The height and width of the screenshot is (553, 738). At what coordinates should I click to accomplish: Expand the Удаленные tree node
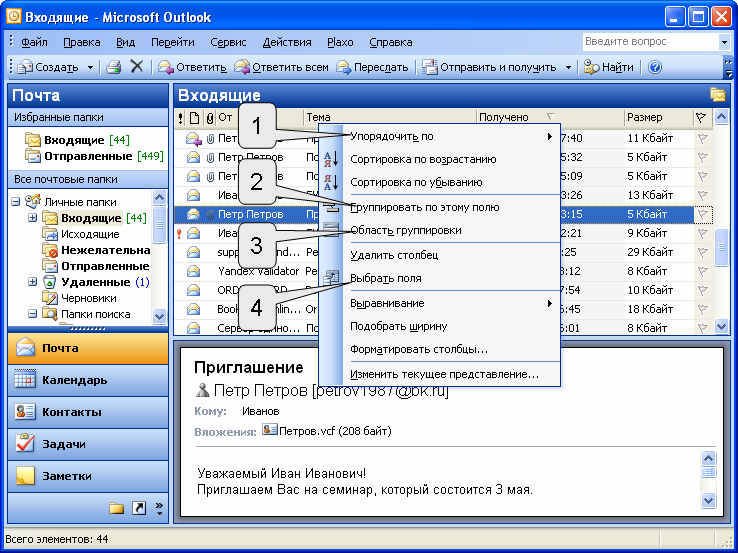pyautogui.click(x=32, y=281)
